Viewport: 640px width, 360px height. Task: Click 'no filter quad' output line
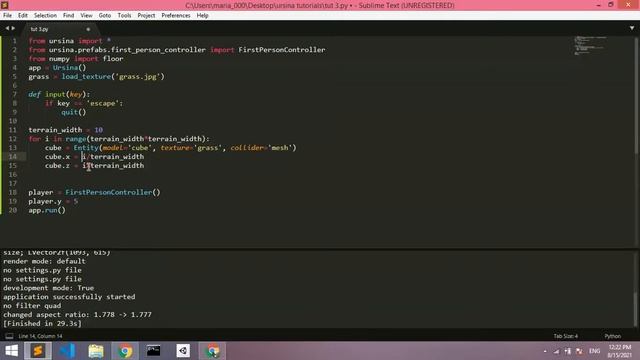(x=32, y=306)
